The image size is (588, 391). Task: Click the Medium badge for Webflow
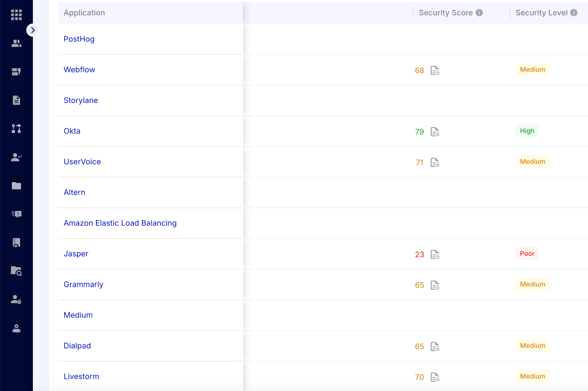533,70
